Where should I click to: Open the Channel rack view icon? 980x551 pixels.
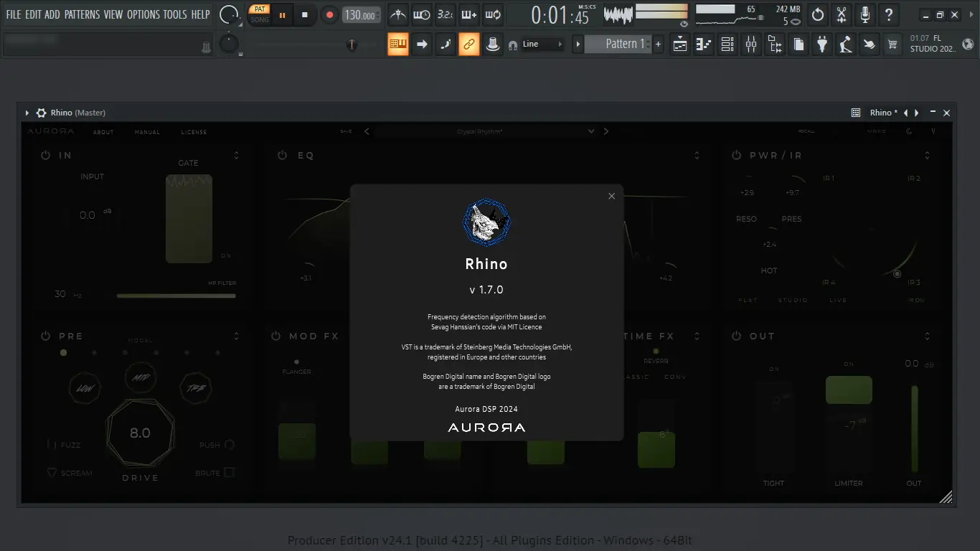coord(727,44)
